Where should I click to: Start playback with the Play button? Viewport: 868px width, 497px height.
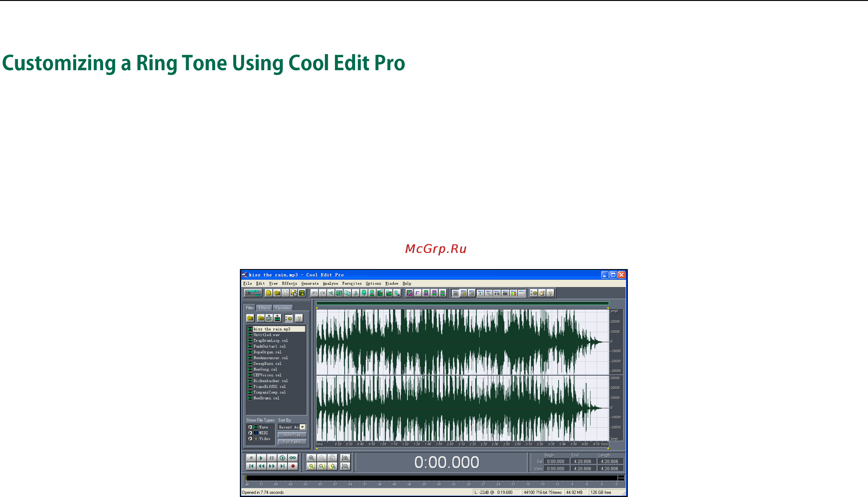[261, 458]
